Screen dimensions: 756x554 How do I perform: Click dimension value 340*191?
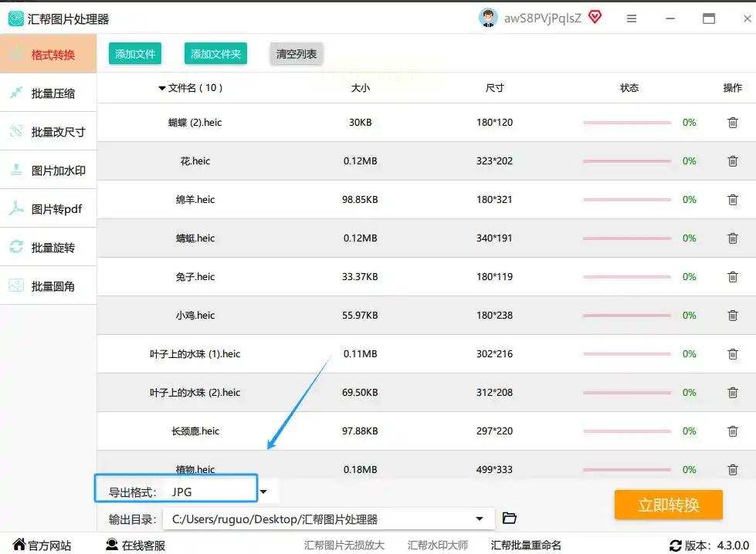click(x=495, y=238)
